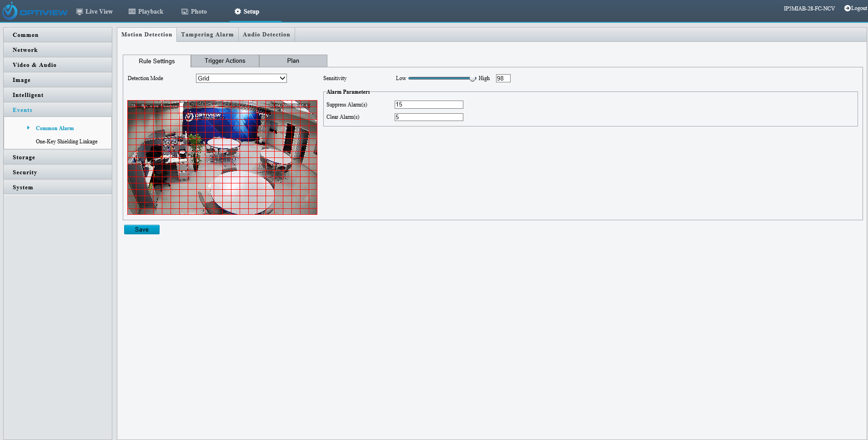Open the Detection Mode dropdown
The image size is (868, 440).
click(x=241, y=78)
